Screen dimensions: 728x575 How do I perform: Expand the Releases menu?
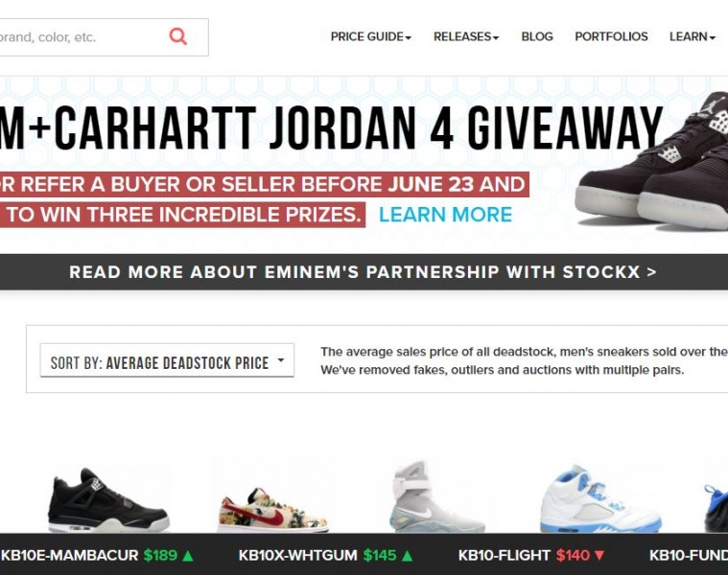coord(466,36)
